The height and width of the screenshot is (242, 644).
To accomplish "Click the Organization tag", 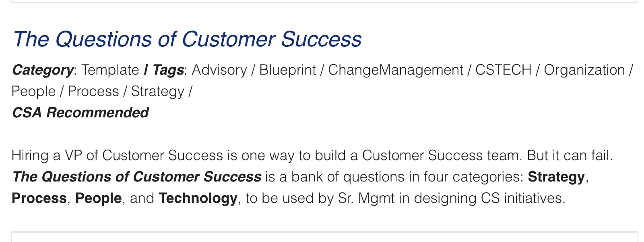I will tap(584, 70).
